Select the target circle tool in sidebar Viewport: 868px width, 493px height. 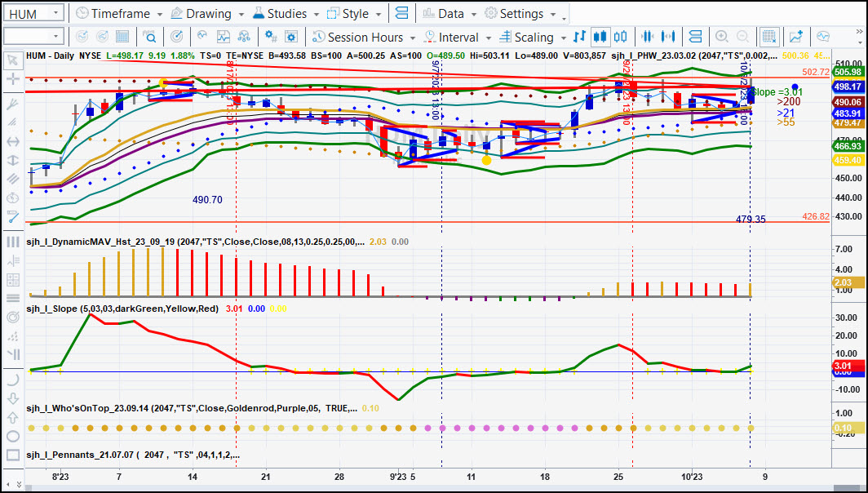13,318
